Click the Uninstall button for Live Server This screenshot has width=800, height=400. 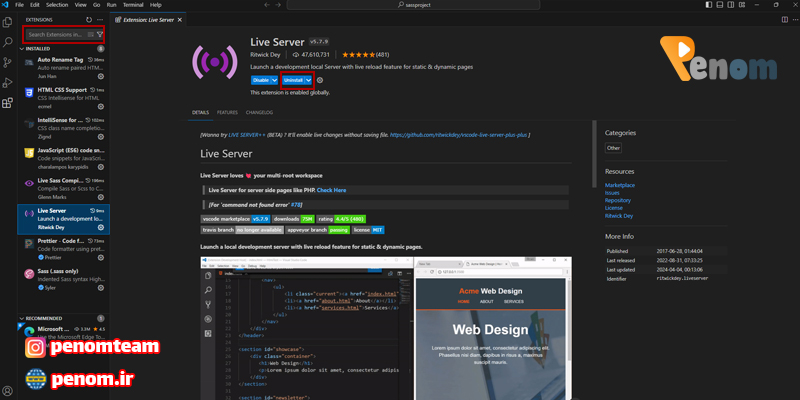click(x=293, y=79)
